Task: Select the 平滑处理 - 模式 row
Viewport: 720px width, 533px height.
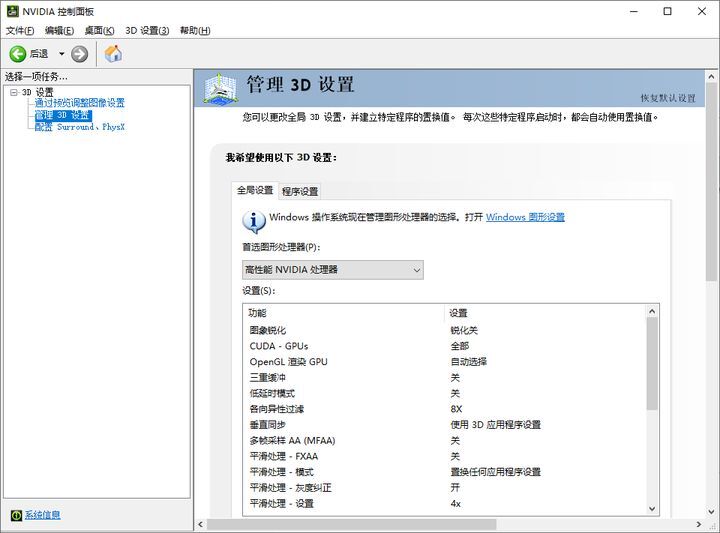Action: click(x=444, y=472)
